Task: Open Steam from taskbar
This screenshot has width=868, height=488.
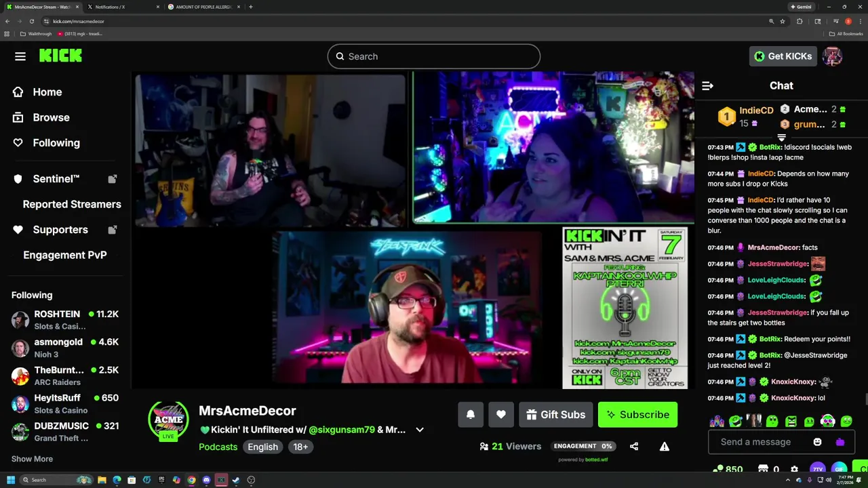Action: coord(236,480)
